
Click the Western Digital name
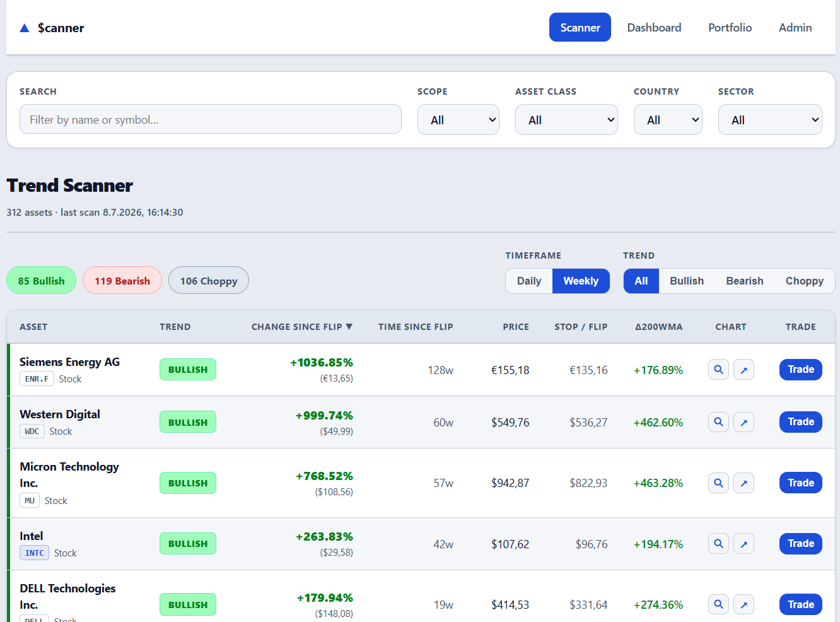pyautogui.click(x=60, y=414)
